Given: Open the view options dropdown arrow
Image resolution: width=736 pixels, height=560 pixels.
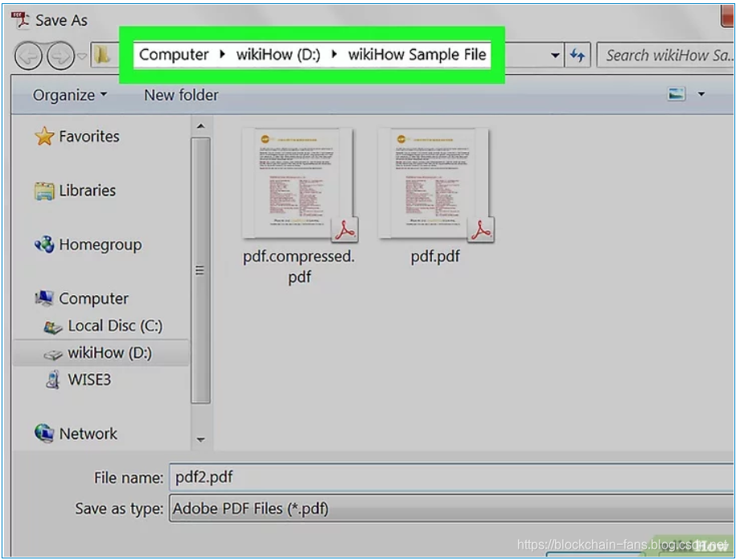Looking at the screenshot, I should pos(701,94).
